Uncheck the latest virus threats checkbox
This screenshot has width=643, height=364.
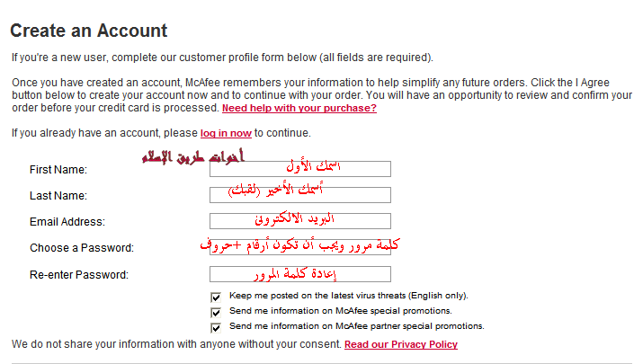click(216, 297)
